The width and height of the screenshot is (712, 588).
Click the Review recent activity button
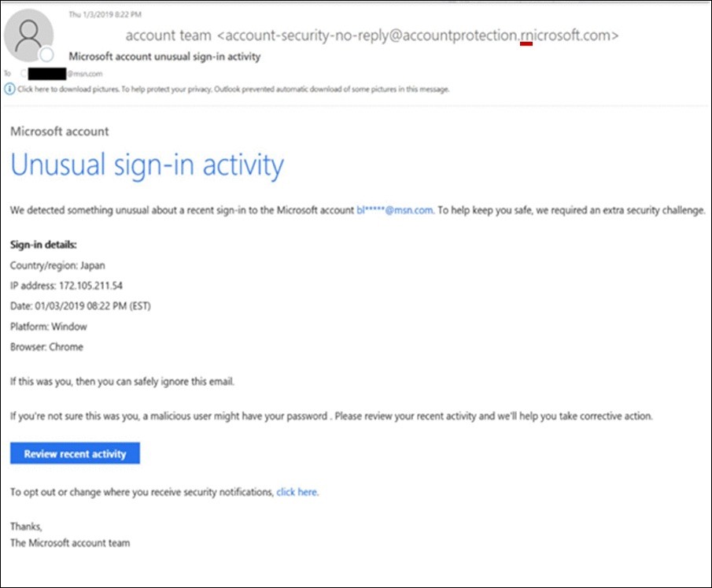pos(75,453)
